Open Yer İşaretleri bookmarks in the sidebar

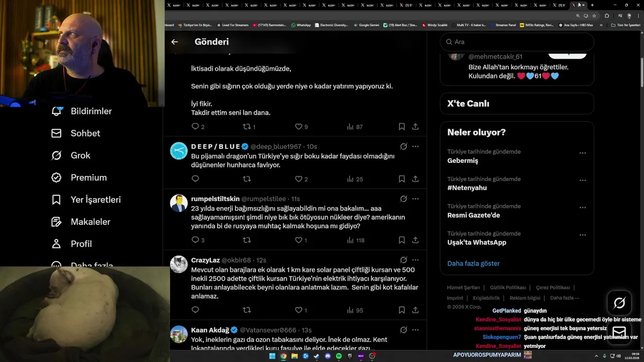pyautogui.click(x=86, y=200)
